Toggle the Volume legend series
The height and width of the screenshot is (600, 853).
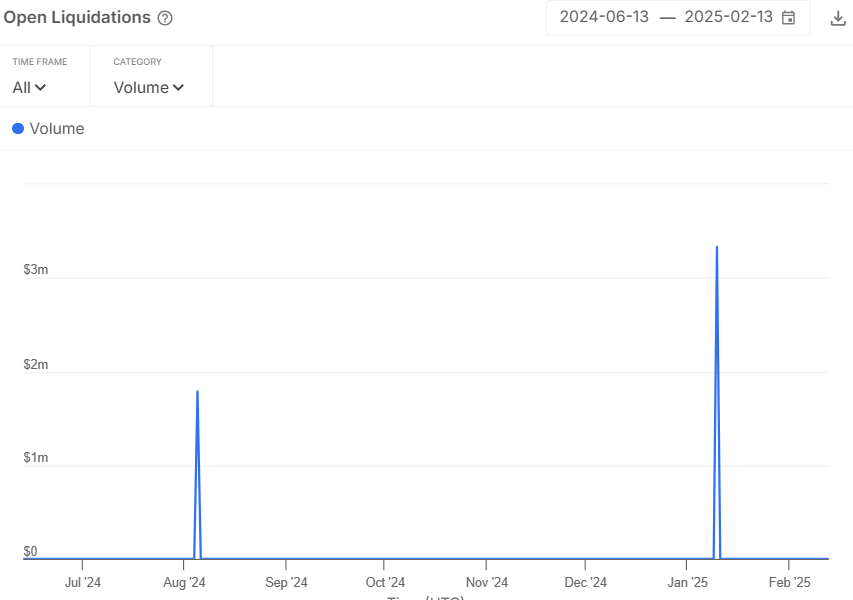pyautogui.click(x=56, y=128)
